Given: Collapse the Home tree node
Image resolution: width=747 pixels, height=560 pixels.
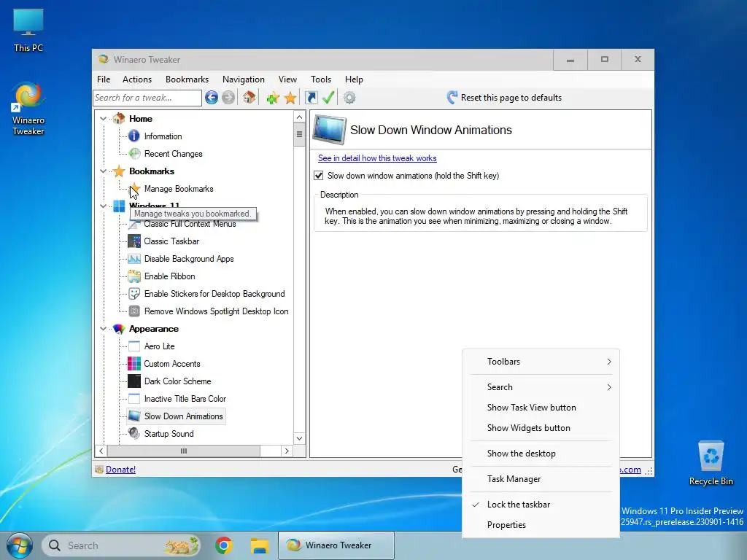Looking at the screenshot, I should click(103, 119).
